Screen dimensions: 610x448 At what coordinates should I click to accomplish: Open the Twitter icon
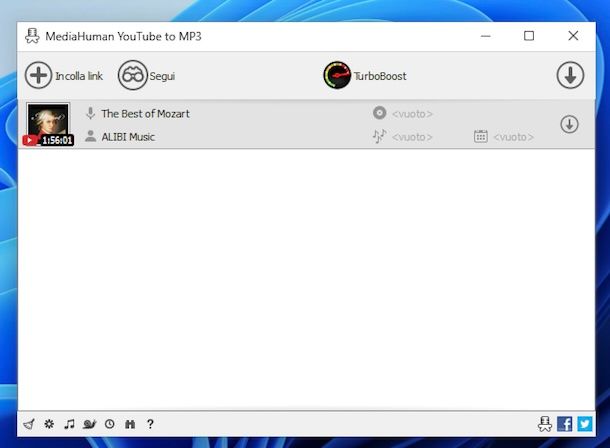[x=584, y=424]
